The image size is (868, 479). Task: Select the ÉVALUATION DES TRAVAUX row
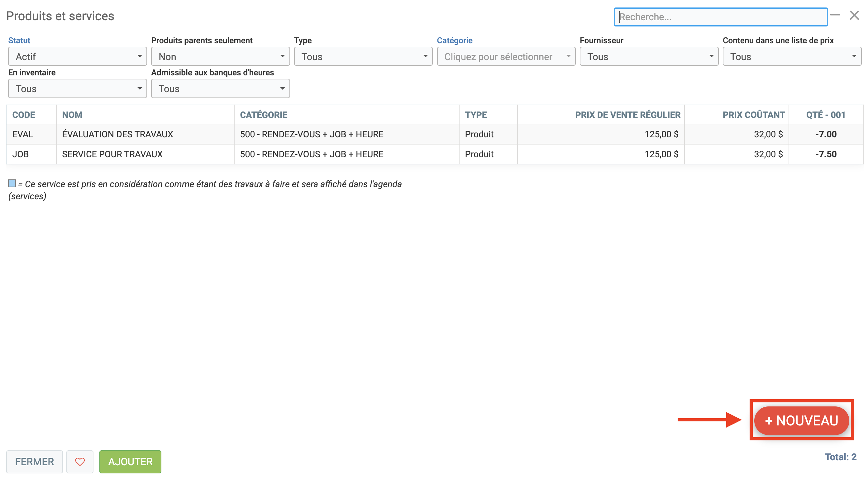(117, 134)
